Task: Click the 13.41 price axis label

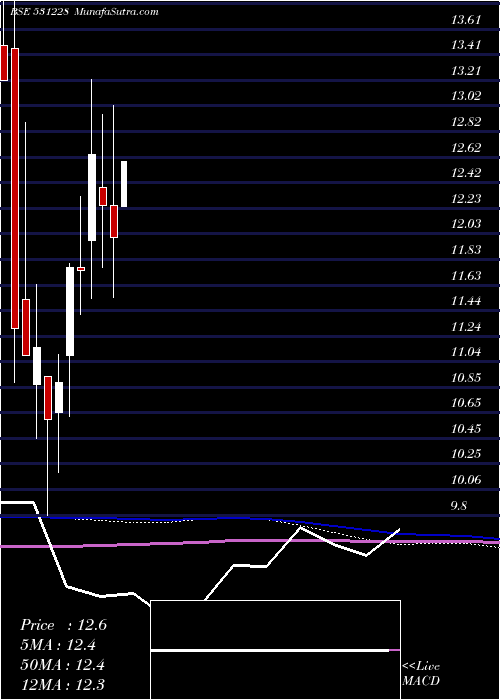Action: 466,45
